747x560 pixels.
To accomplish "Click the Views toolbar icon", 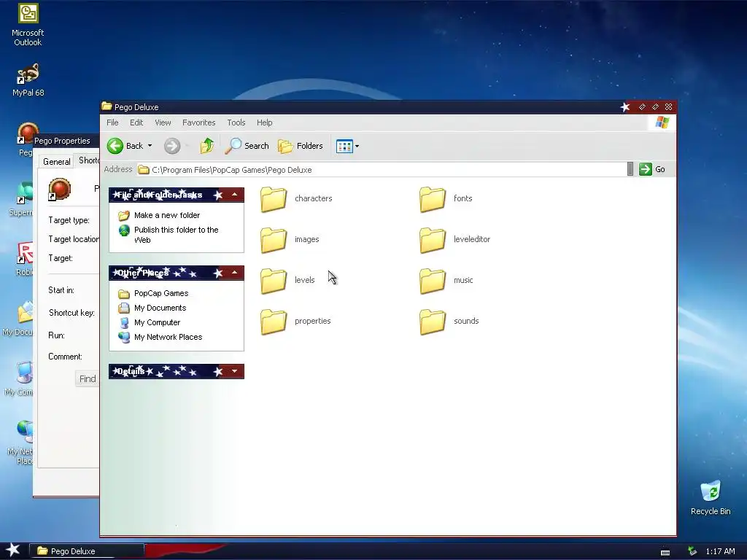I will click(344, 146).
